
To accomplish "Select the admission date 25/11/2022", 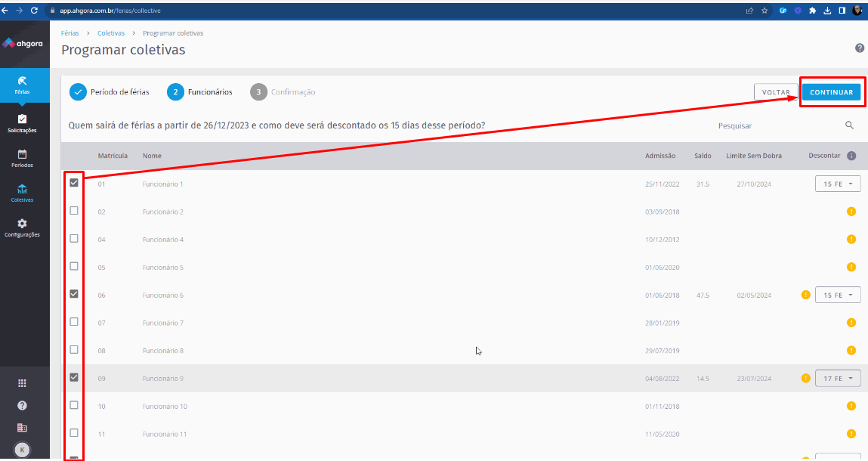I will [x=662, y=184].
